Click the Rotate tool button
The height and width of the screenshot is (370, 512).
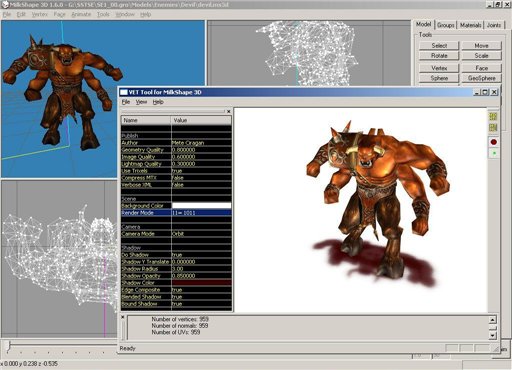pyautogui.click(x=439, y=56)
